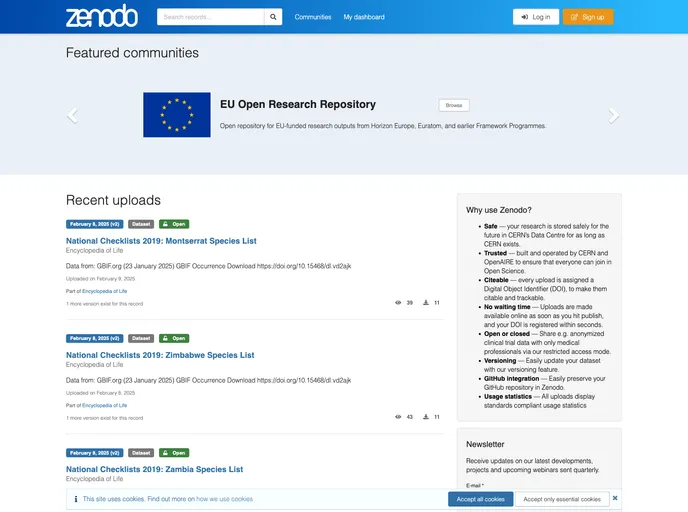The height and width of the screenshot is (512, 688).
Task: Browse the EU Open Research Repository
Action: coord(454,105)
